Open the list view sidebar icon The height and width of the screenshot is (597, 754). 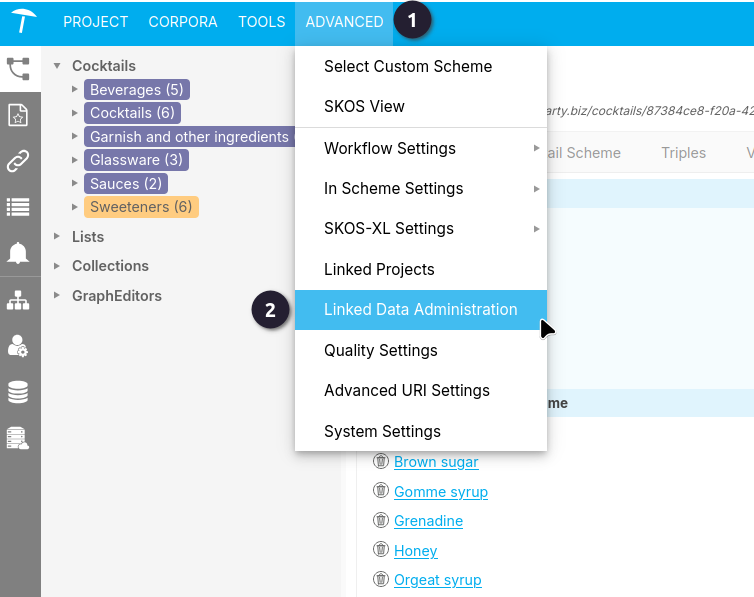[x=18, y=207]
